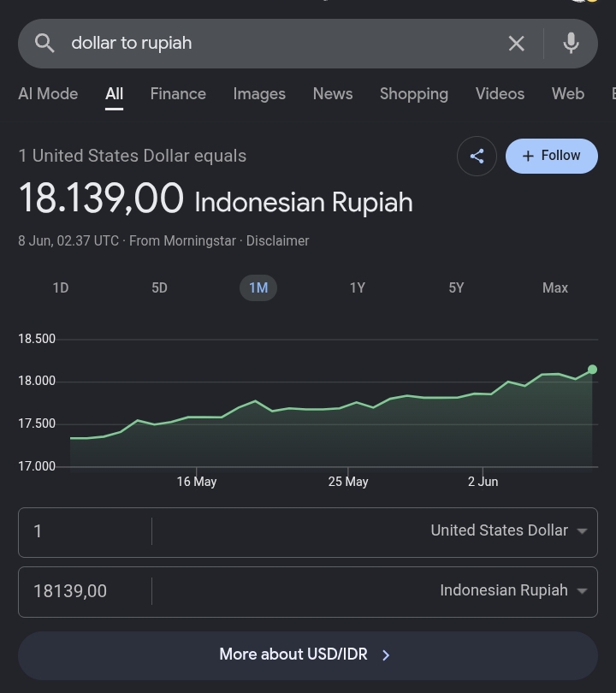Open Indonesian Rupiah currency dropdown
Image resolution: width=616 pixels, height=693 pixels.
click(513, 590)
